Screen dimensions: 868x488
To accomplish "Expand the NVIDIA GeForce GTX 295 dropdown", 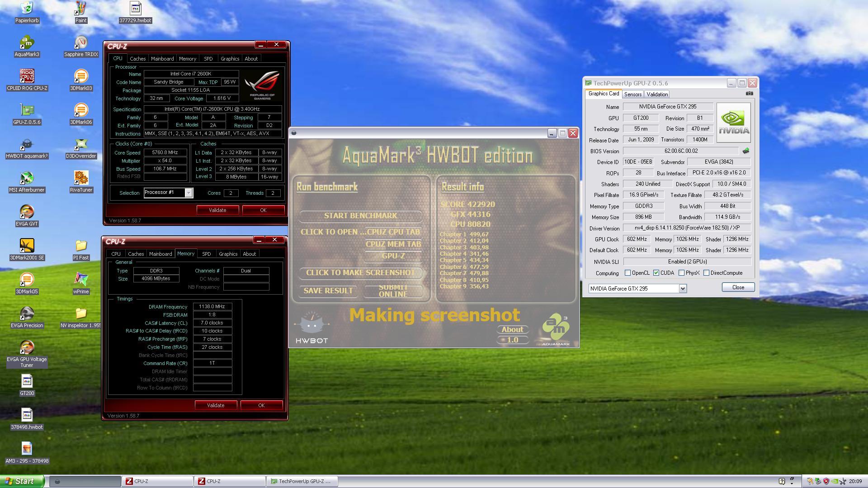I will (683, 288).
